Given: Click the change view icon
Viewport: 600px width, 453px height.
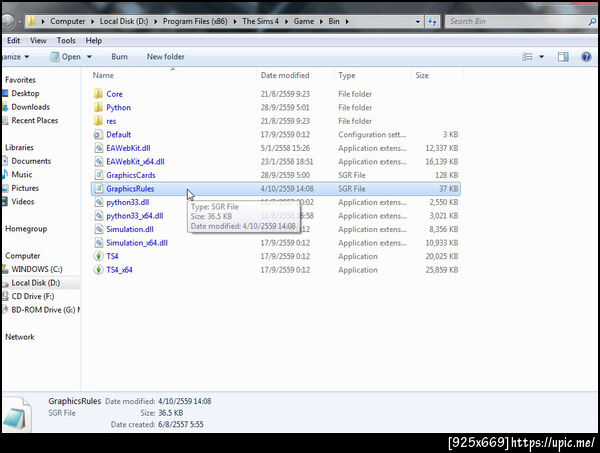Looking at the screenshot, I should (x=527, y=57).
